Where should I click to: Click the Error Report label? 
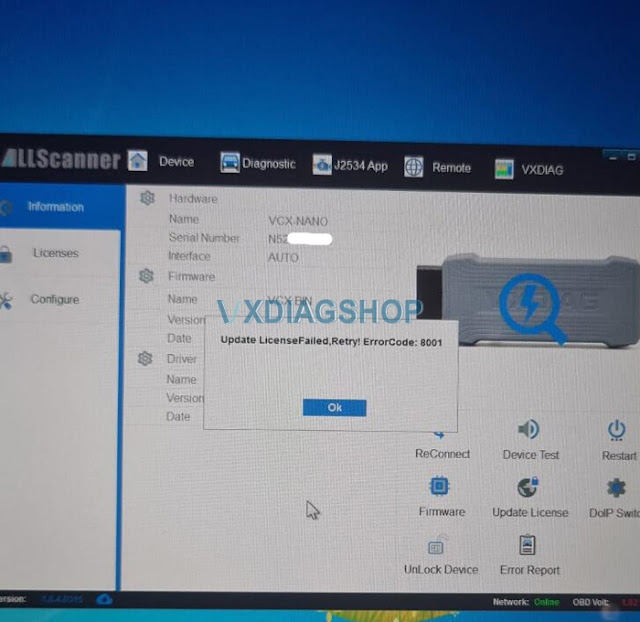(x=529, y=570)
